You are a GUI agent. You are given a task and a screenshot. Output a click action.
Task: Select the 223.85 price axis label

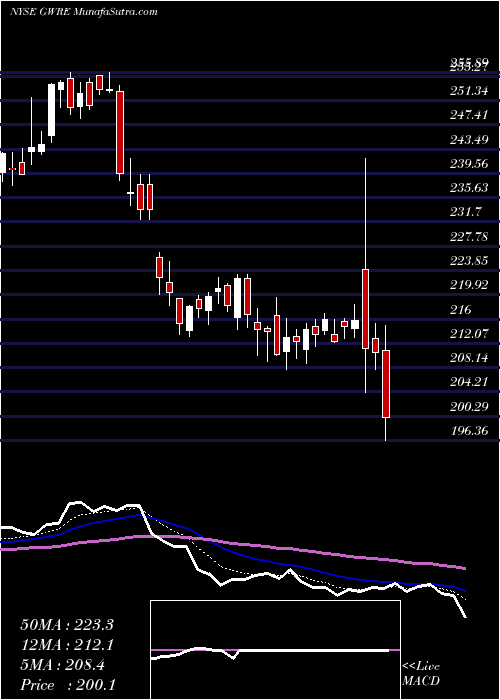click(x=469, y=261)
